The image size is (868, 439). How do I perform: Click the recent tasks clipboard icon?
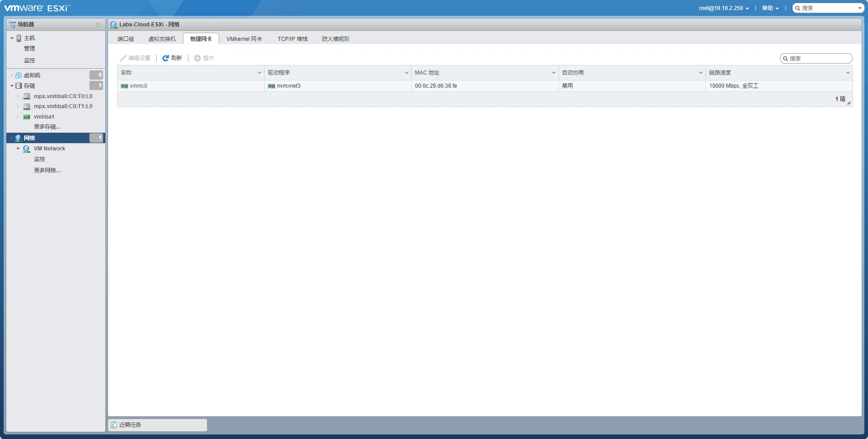pos(113,425)
